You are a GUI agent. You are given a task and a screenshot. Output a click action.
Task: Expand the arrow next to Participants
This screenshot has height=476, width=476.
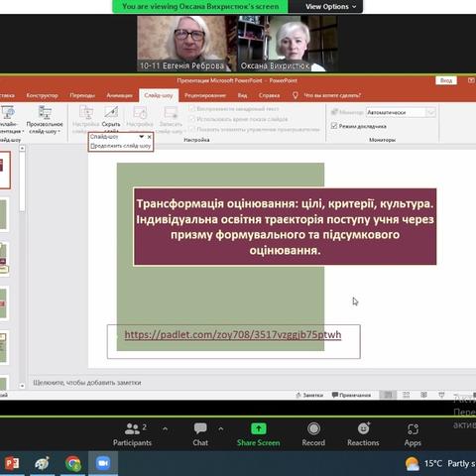click(165, 428)
